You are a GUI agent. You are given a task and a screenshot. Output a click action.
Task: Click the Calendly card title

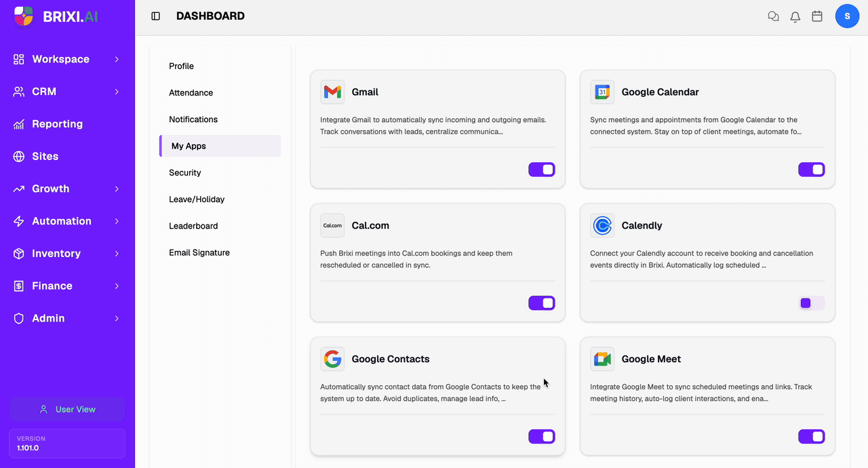(642, 226)
